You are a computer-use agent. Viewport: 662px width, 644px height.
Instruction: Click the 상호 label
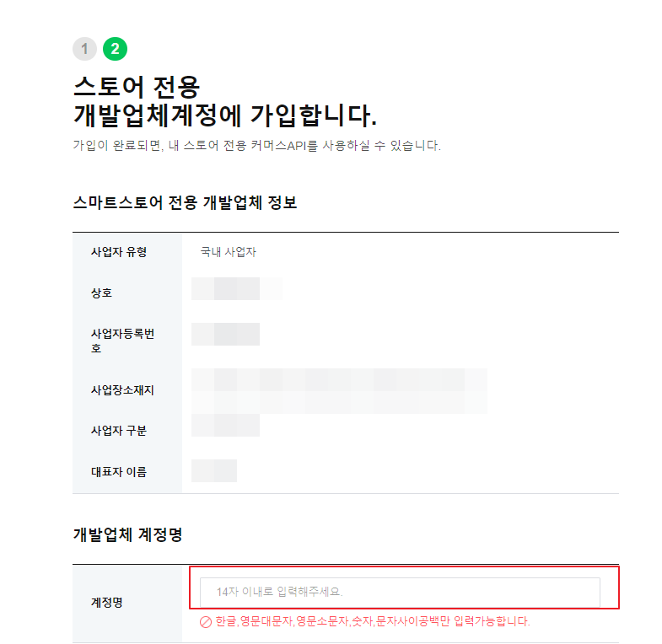coord(101,292)
